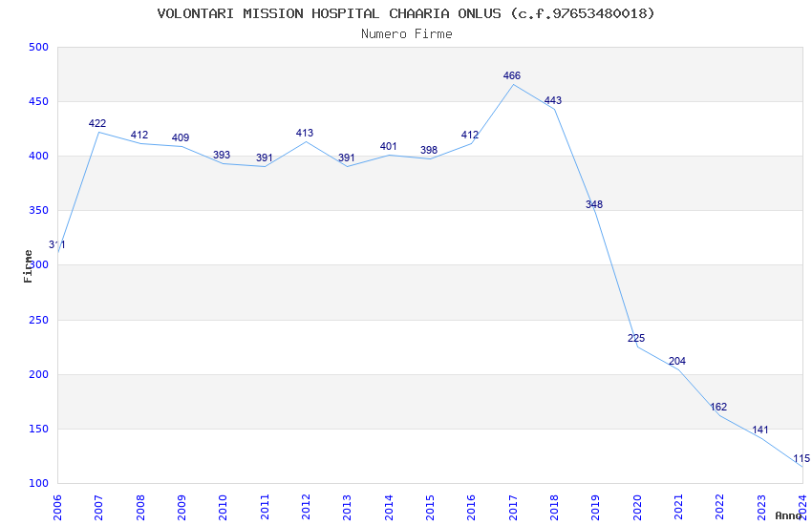Click the 200 y-axis tick label
The height and width of the screenshot is (525, 812).
point(38,374)
